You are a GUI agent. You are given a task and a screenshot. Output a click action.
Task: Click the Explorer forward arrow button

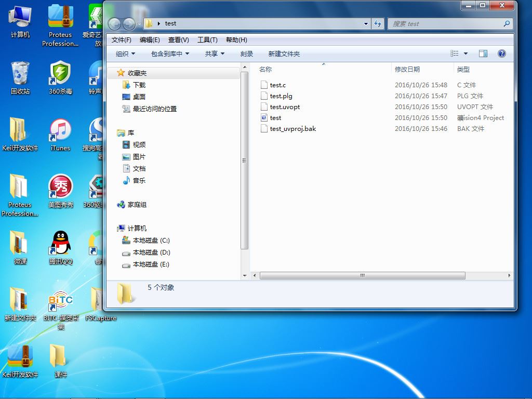click(129, 24)
